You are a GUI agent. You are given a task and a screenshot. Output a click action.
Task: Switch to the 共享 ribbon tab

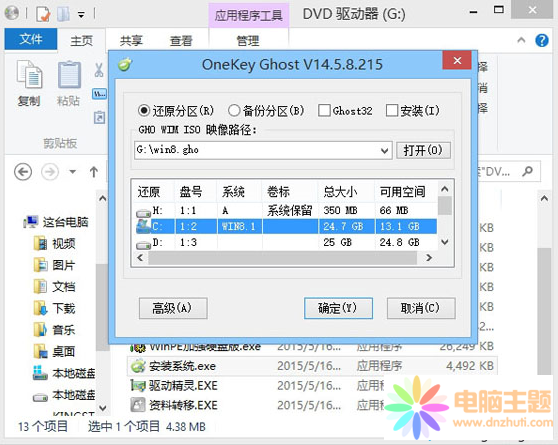coord(131,41)
